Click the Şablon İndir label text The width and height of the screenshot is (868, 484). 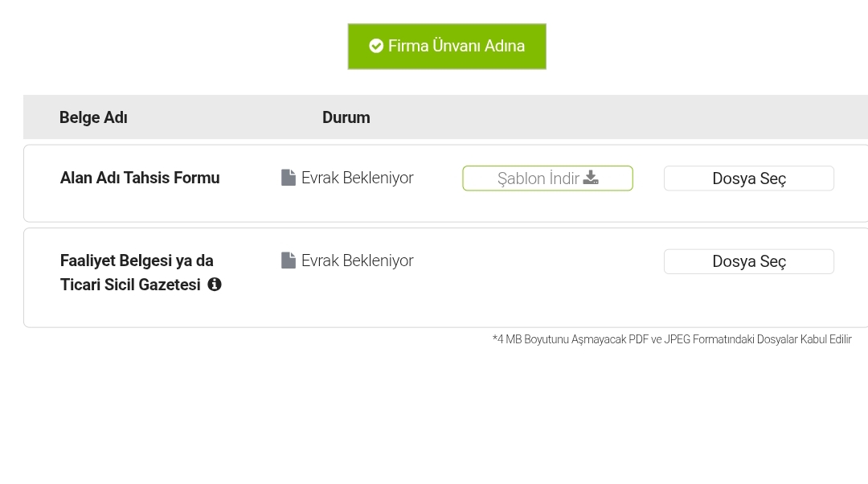[538, 178]
